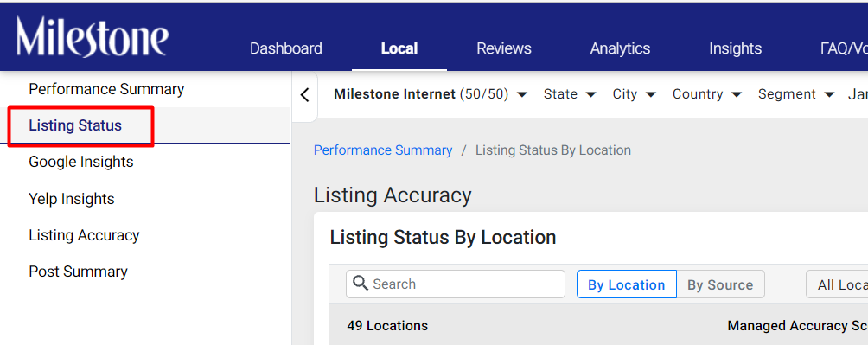Switch to the By Source view
The height and width of the screenshot is (345, 868).
tap(720, 284)
